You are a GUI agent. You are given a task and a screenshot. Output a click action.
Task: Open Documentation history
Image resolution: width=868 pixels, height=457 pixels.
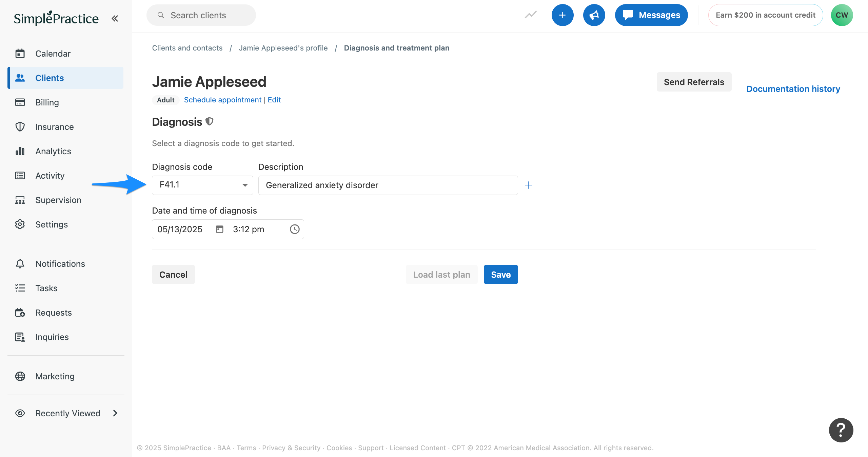793,89
